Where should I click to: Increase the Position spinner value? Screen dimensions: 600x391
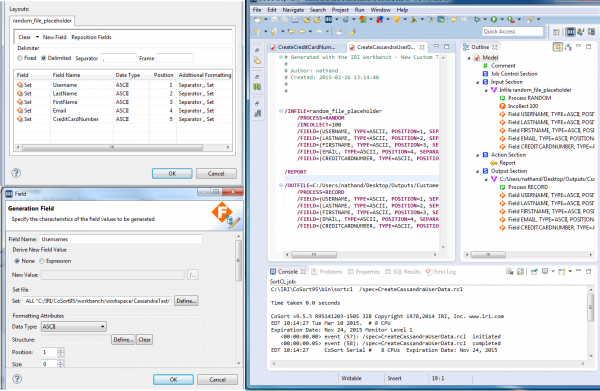click(x=60, y=350)
